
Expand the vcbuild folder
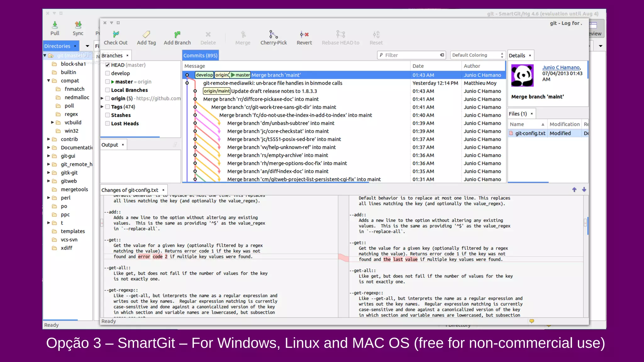[53, 123]
